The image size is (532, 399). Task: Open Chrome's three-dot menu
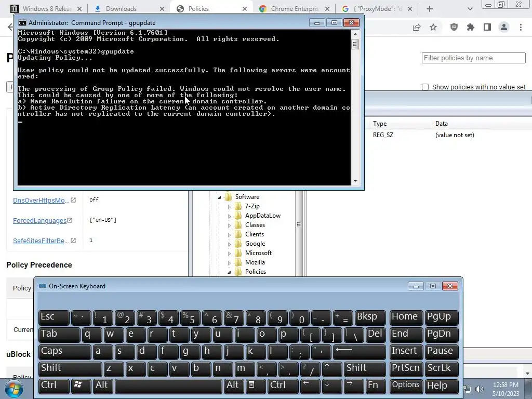click(x=521, y=27)
